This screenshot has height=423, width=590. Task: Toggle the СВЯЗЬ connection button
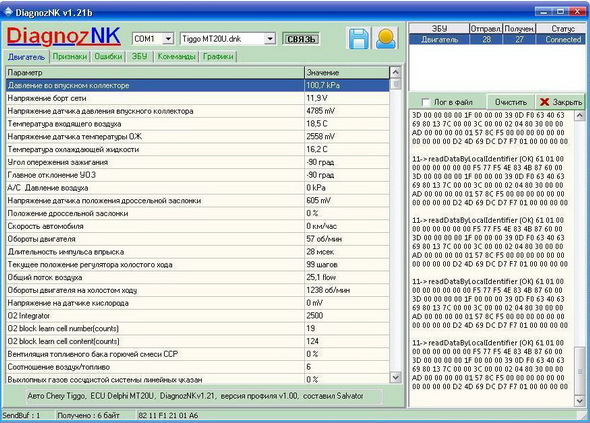[x=301, y=39]
